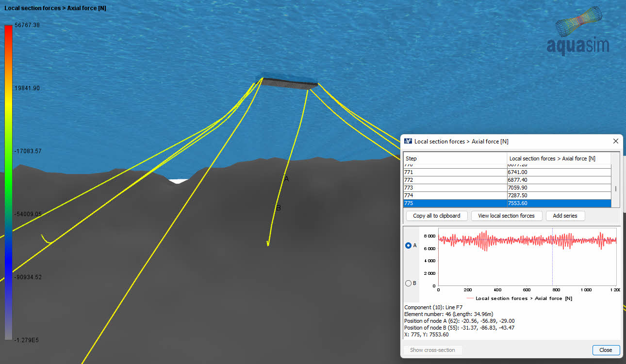Screen dimensions: 626x364
Task: Click the Copy all to clipboard button
Action: click(x=436, y=216)
